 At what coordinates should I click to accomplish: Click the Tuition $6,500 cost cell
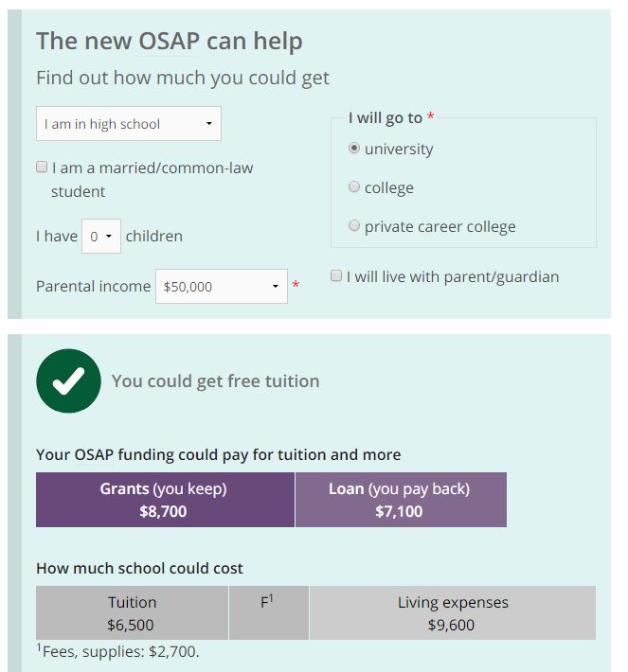point(132,613)
